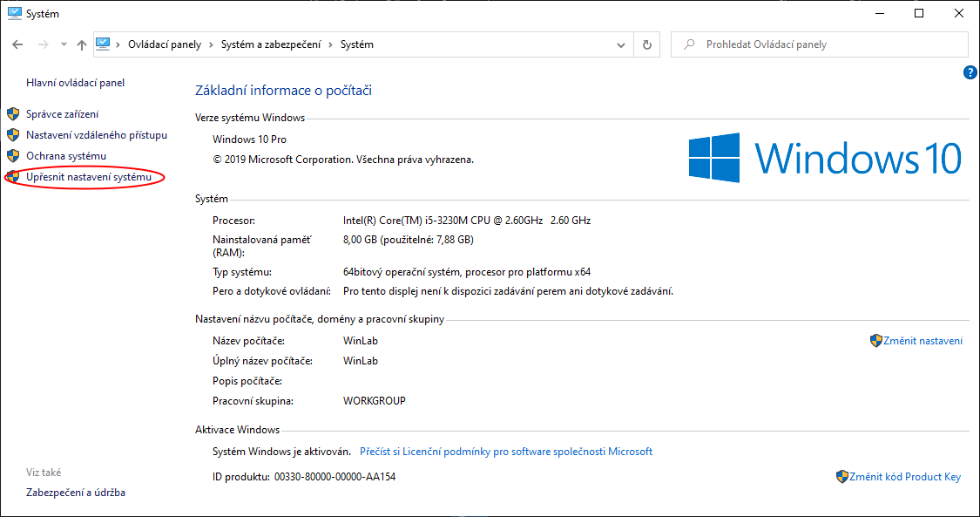Click the shield icon beside Změnit kód Product Key

[x=842, y=477]
